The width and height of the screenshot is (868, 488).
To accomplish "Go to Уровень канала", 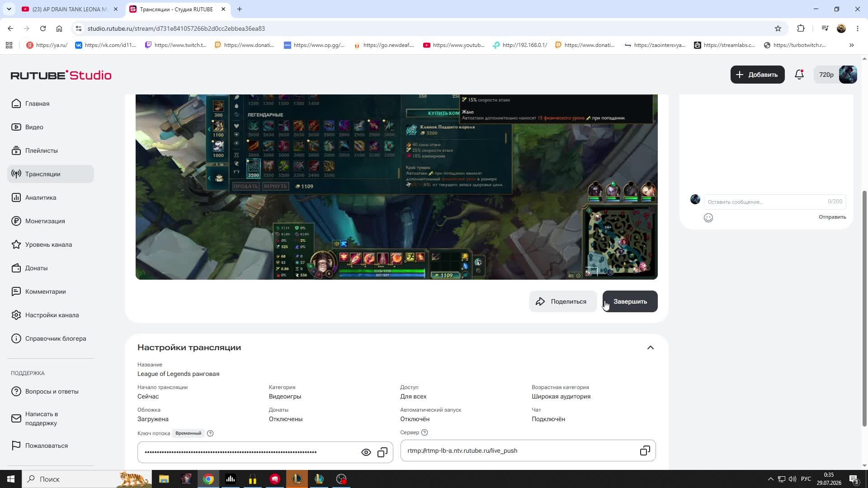I will click(x=51, y=244).
